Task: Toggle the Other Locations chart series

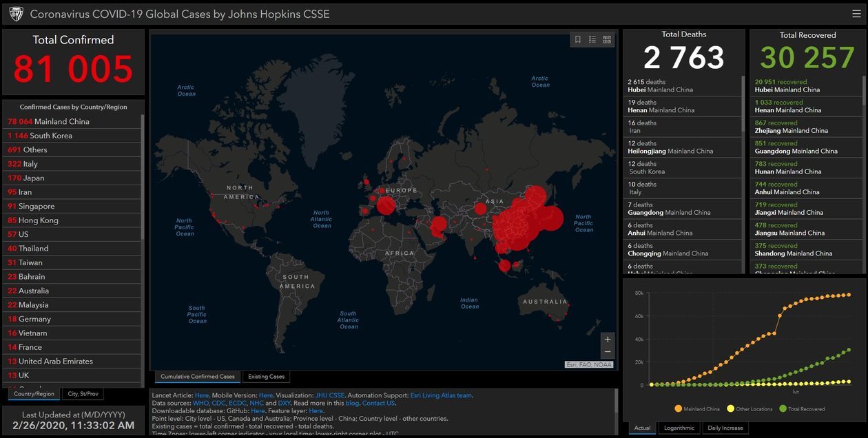Action: pyautogui.click(x=732, y=409)
